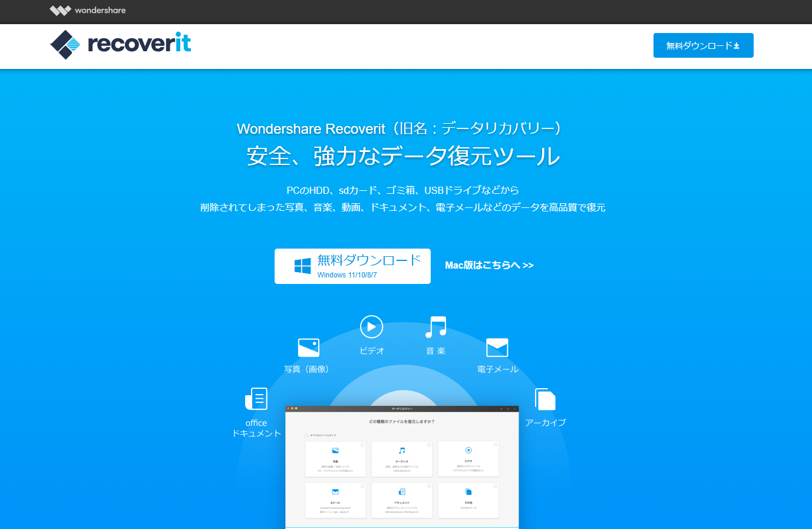812x529 pixels.
Task: Click the オーディオ card music icon in preview
Action: (402, 451)
